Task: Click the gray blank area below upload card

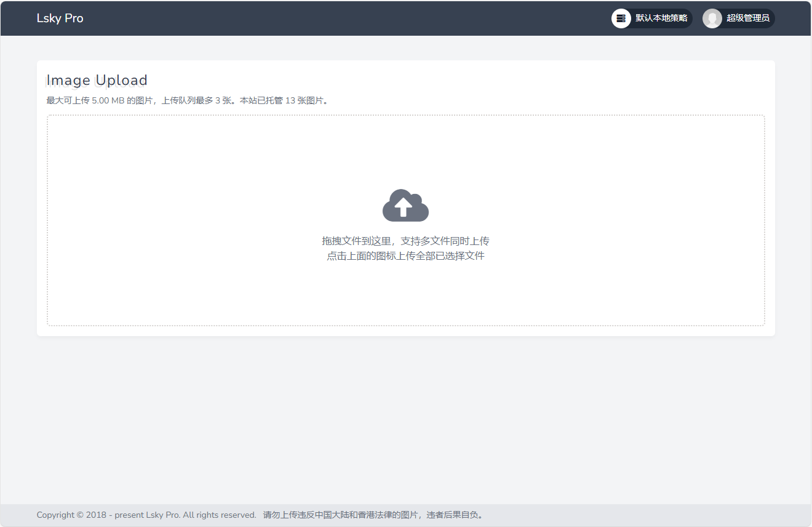Action: 406,419
